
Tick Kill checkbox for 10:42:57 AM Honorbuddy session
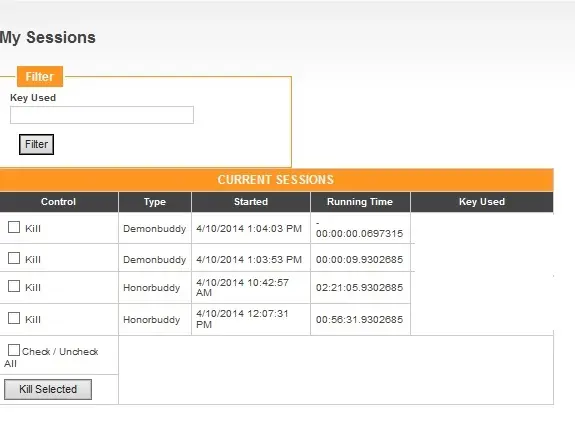pyautogui.click(x=14, y=286)
